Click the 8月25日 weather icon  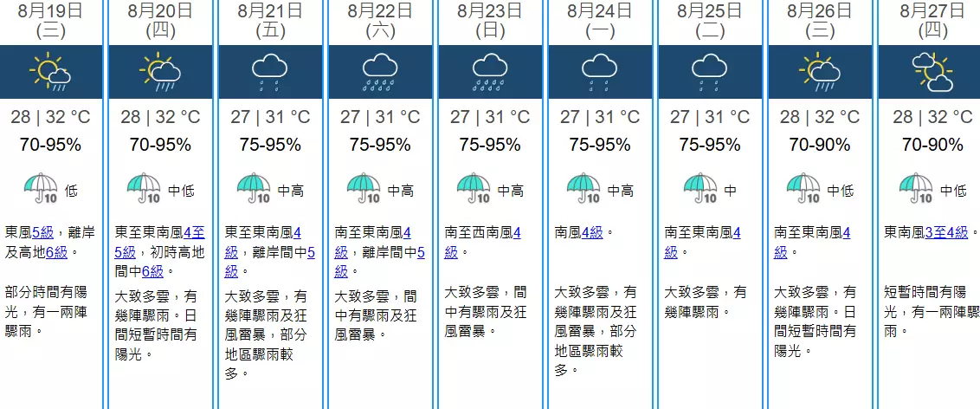pos(710,72)
